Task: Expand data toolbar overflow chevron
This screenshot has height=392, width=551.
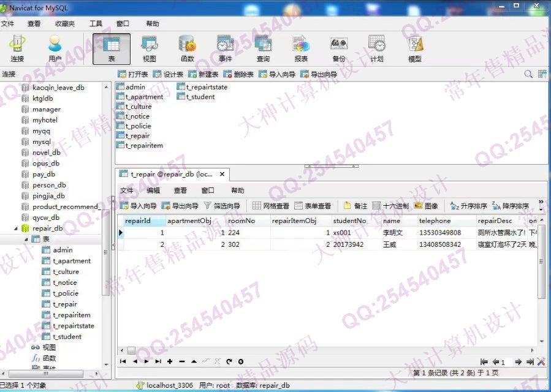Action: [x=541, y=202]
